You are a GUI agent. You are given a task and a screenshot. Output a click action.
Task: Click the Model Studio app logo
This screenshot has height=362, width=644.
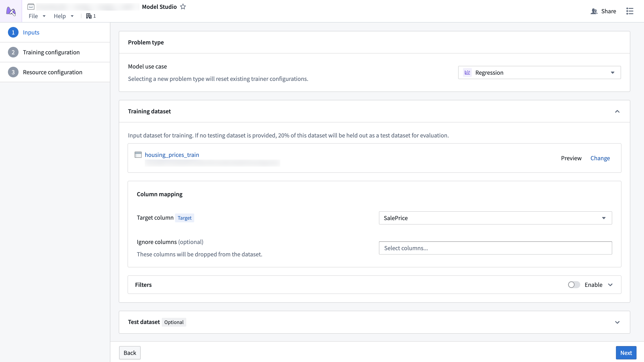pos(11,11)
